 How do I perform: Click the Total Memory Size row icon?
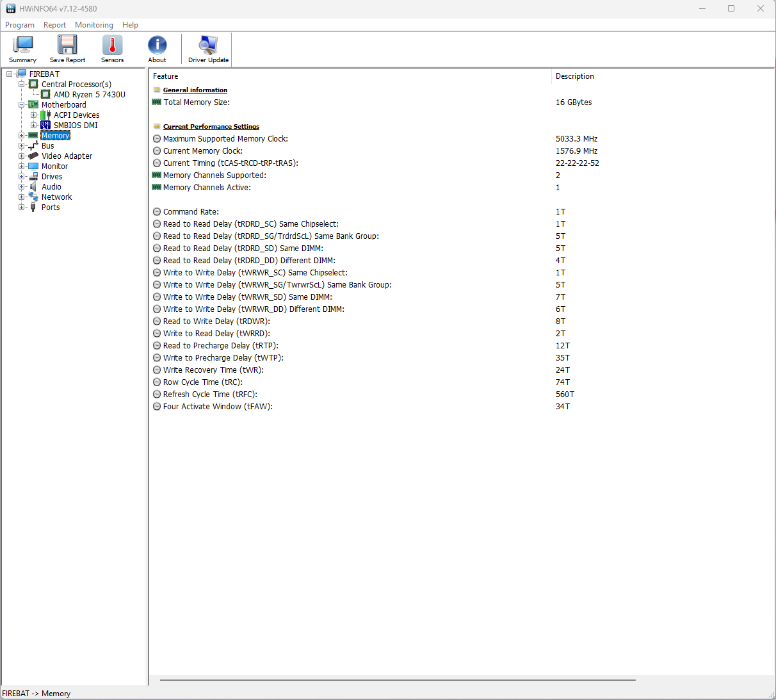coord(156,102)
